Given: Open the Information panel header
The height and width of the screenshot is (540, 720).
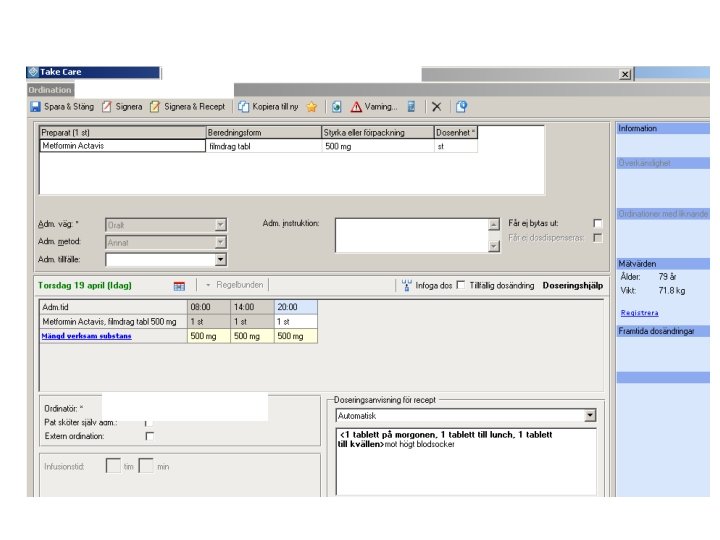Looking at the screenshot, I should pos(663,129).
